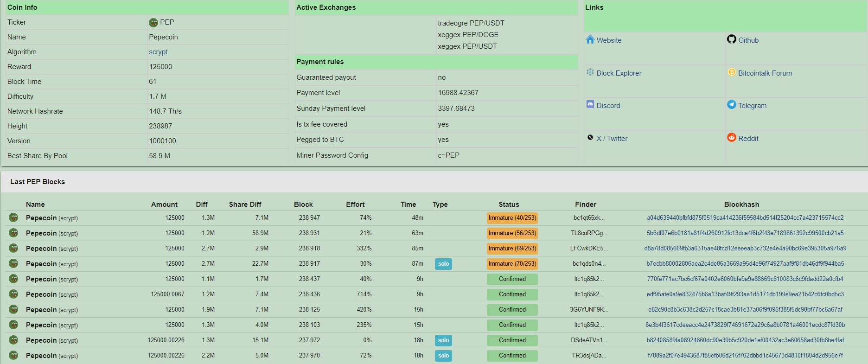Click solo badge for block 237 972

(x=443, y=340)
